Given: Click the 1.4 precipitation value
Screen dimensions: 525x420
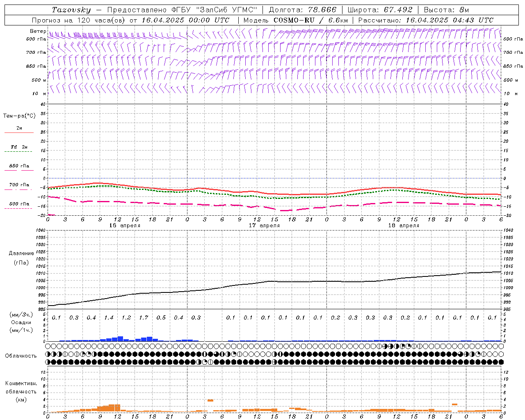Looking at the screenshot, I should 109,317.
